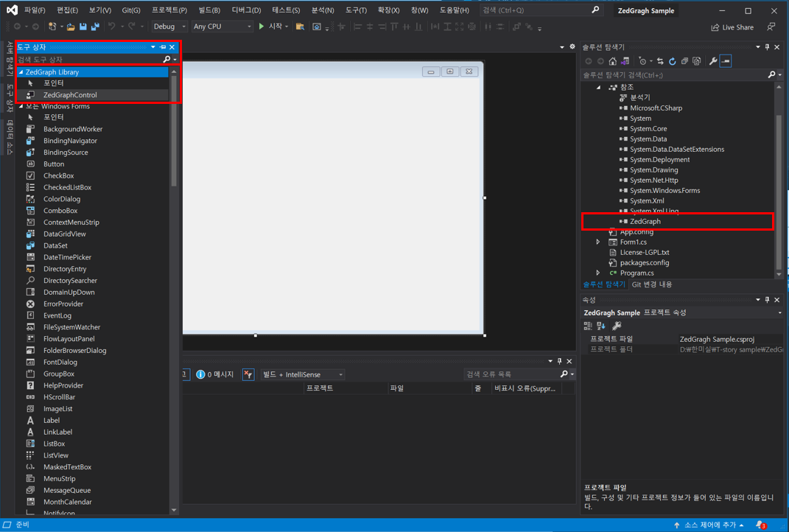
Task: Click the Save file toolbar icon
Action: [83, 27]
